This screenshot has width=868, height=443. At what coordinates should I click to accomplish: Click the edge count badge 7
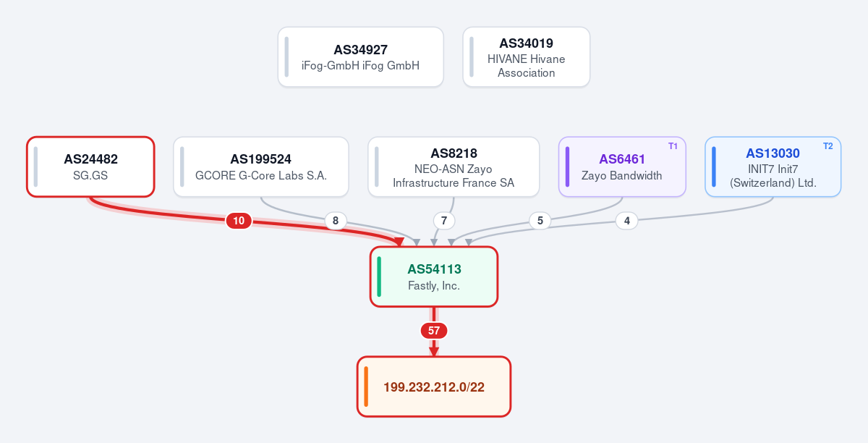click(x=444, y=221)
